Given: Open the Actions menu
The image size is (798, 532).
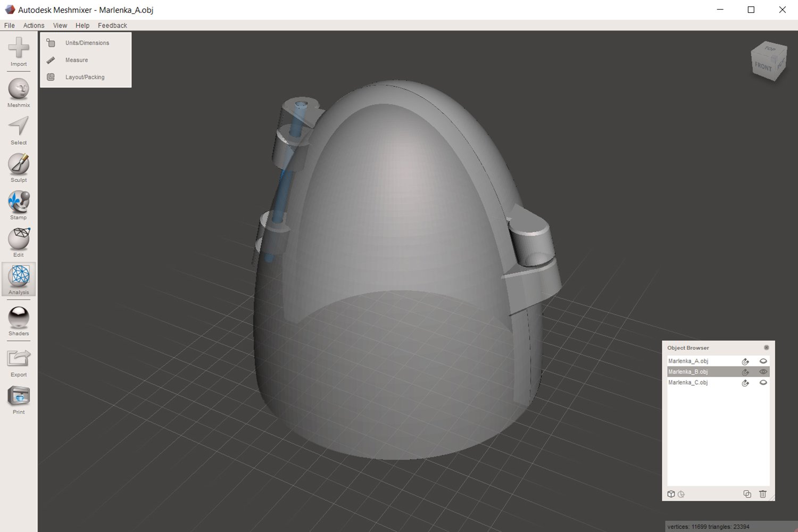Looking at the screenshot, I should click(34, 26).
